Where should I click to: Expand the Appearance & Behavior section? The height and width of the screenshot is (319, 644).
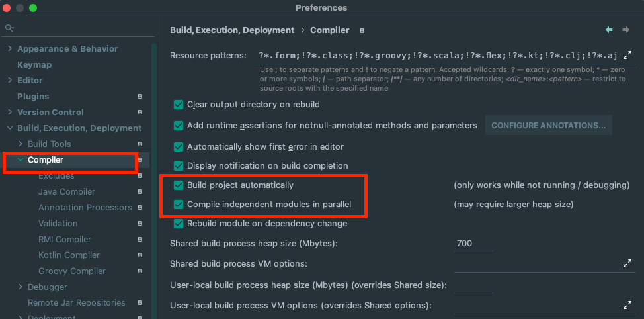tap(10, 48)
